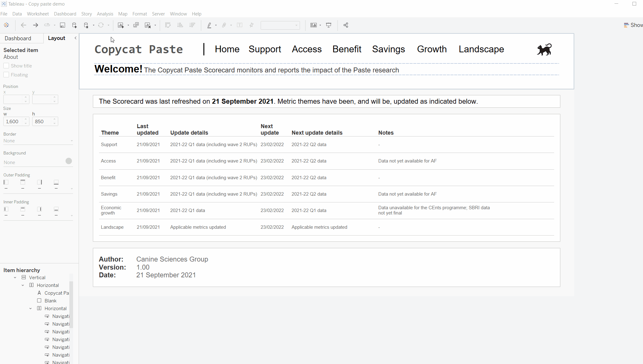Open the Border None dropdown
Viewport: 643px width, 364px height.
[38, 141]
